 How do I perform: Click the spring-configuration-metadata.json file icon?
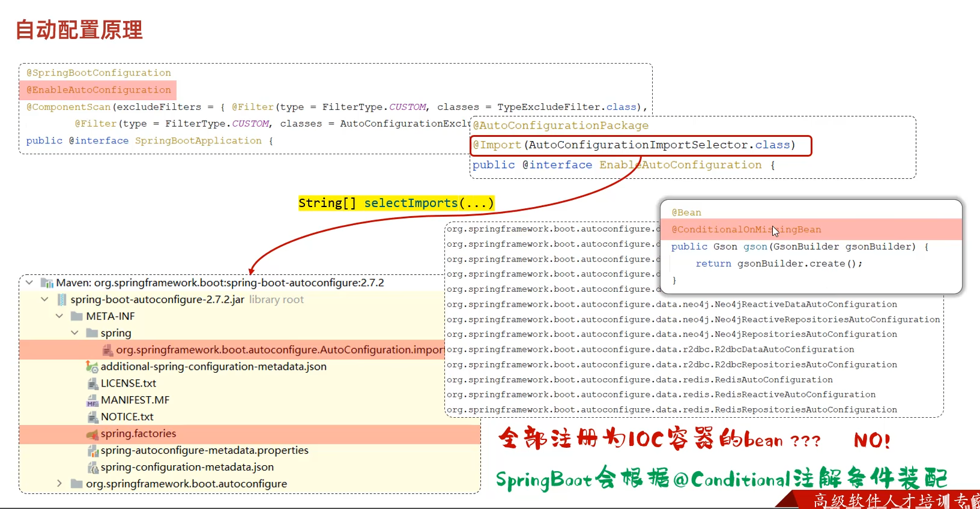tap(92, 468)
